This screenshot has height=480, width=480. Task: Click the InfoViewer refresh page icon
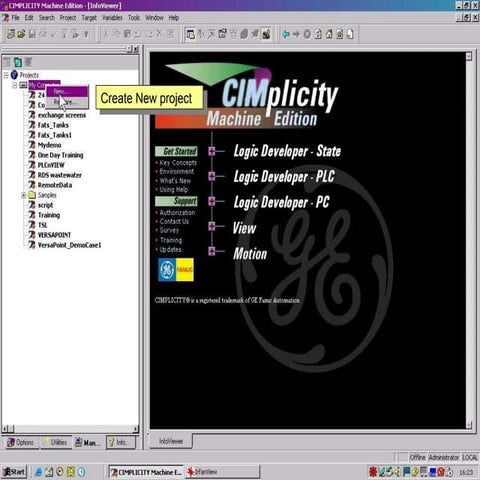318,34
